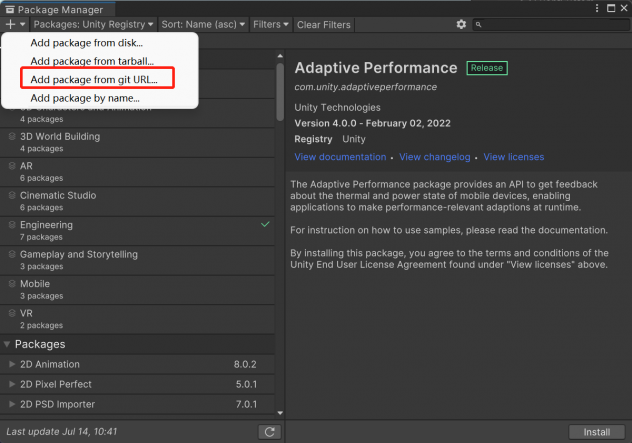This screenshot has height=443, width=632.
Task: Click the package search field
Action: point(551,25)
